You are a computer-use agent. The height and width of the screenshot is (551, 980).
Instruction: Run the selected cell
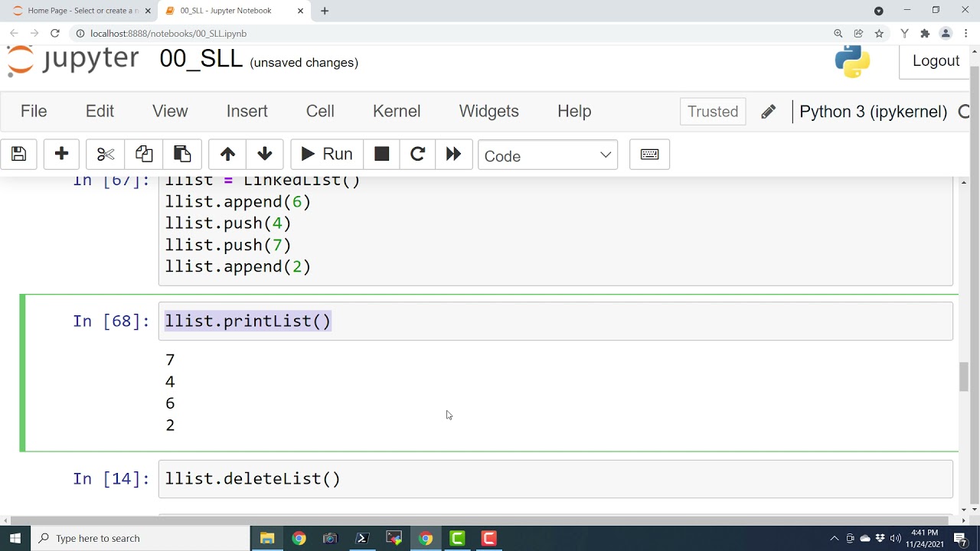327,155
